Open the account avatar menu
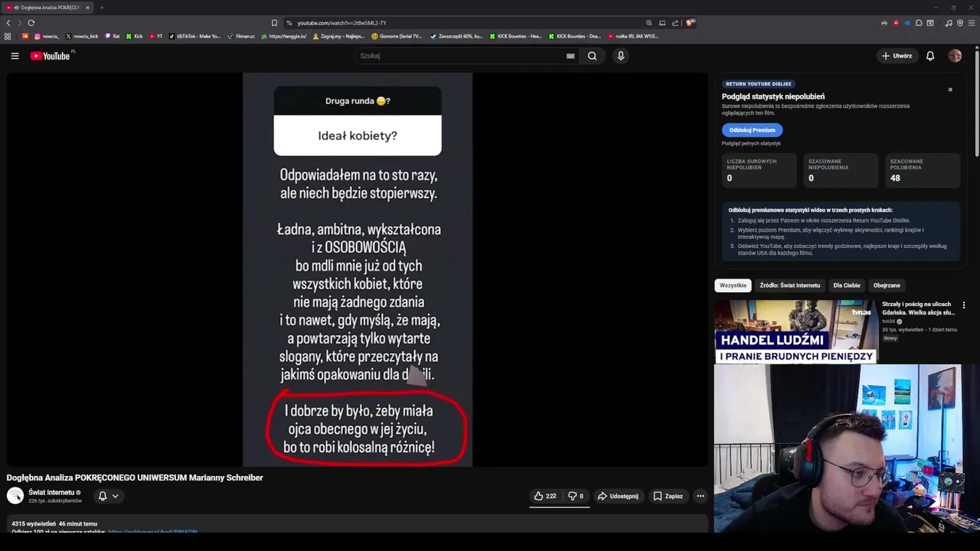The width and height of the screenshot is (980, 551). click(955, 56)
